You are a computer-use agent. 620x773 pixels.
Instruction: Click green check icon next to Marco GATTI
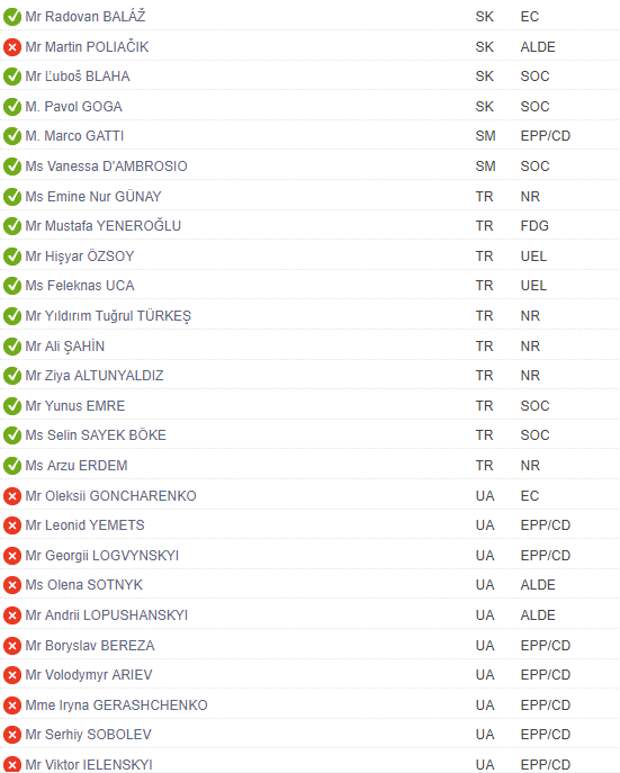click(x=12, y=136)
